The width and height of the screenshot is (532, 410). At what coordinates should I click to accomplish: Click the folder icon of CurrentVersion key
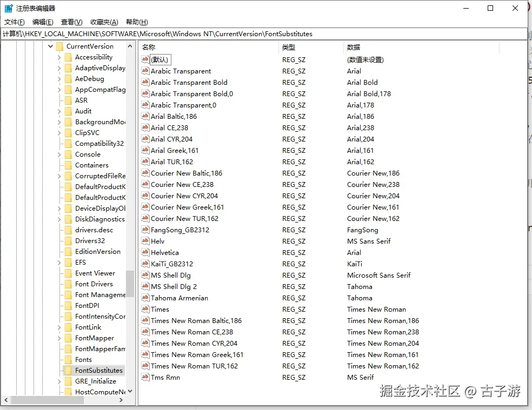[x=59, y=46]
